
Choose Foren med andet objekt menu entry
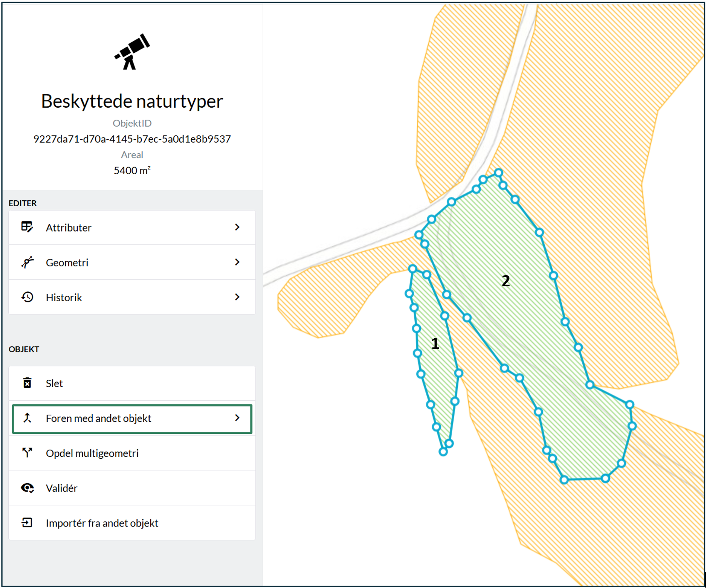(99, 418)
